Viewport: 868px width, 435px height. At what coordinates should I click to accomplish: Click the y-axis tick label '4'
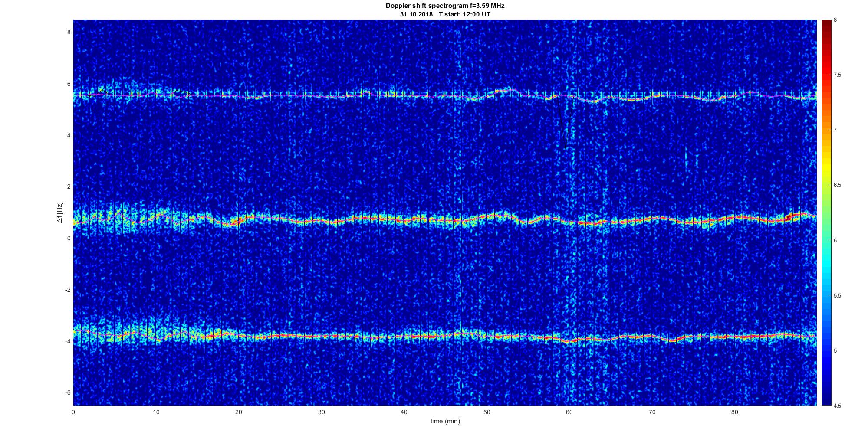pyautogui.click(x=69, y=135)
